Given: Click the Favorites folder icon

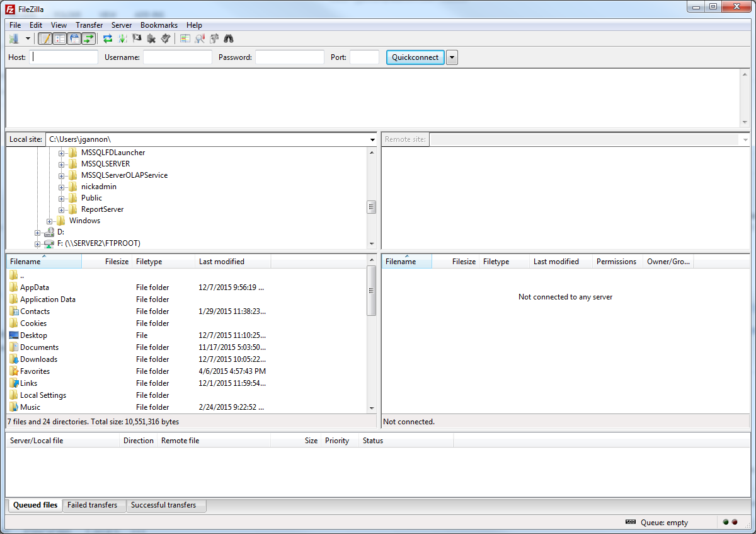Looking at the screenshot, I should [14, 371].
